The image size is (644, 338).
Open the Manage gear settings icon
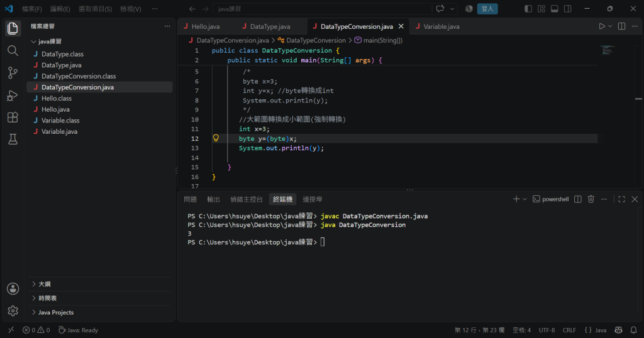[x=13, y=311]
